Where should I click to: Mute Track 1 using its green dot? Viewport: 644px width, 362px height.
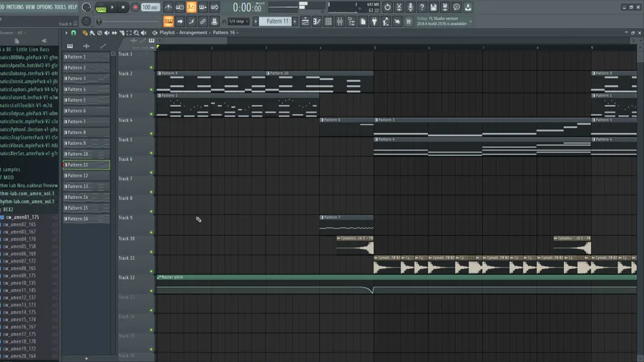point(151,67)
